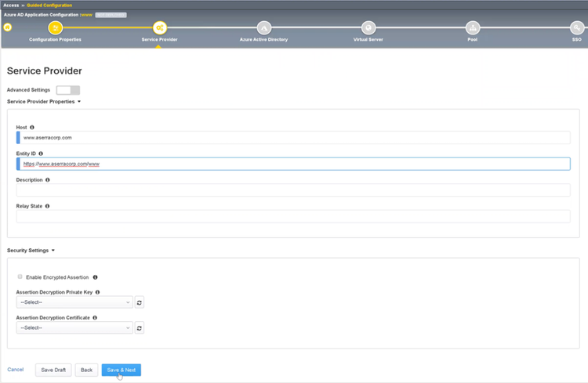Click the Save & Next button

coord(121,370)
